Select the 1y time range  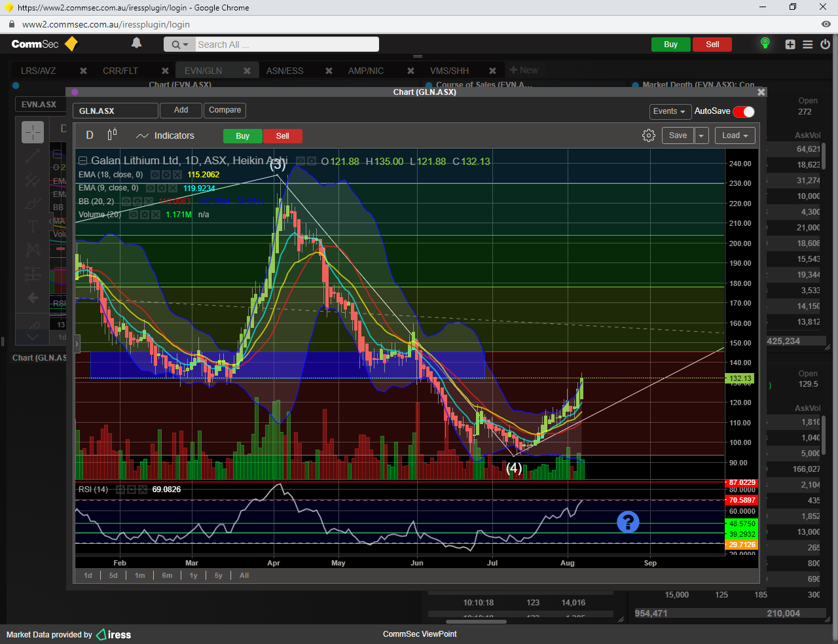pyautogui.click(x=194, y=575)
